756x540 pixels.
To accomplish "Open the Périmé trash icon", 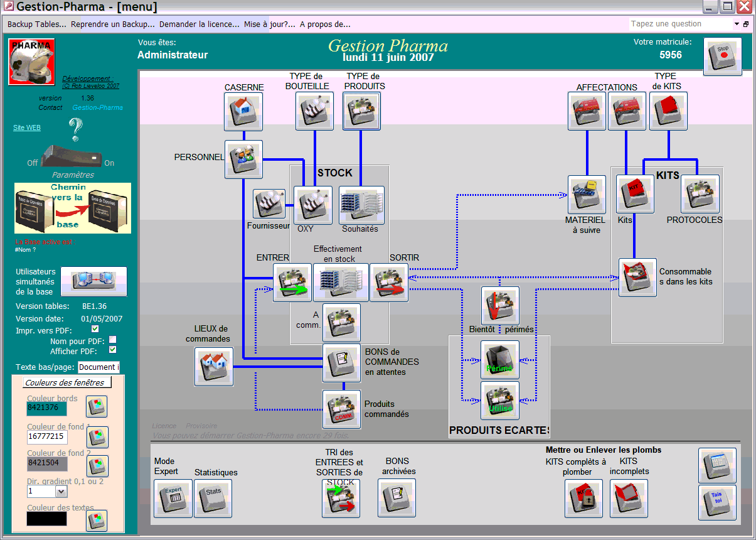I will click(x=500, y=360).
